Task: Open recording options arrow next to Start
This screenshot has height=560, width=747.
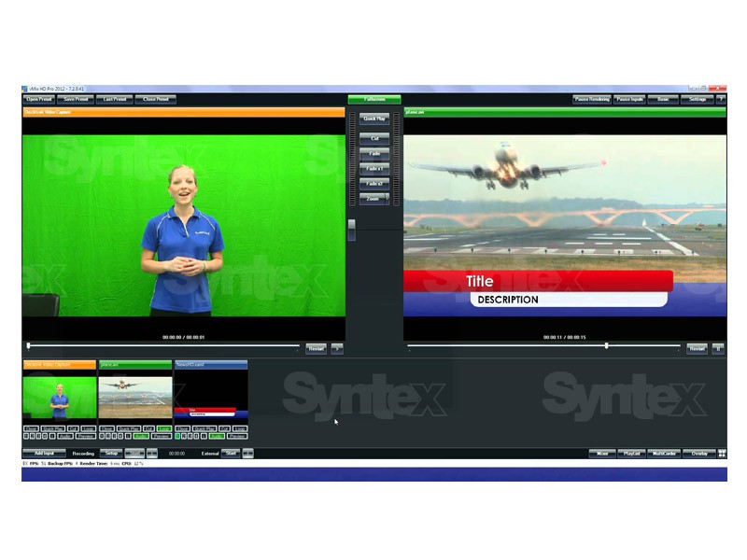Action: click(152, 454)
